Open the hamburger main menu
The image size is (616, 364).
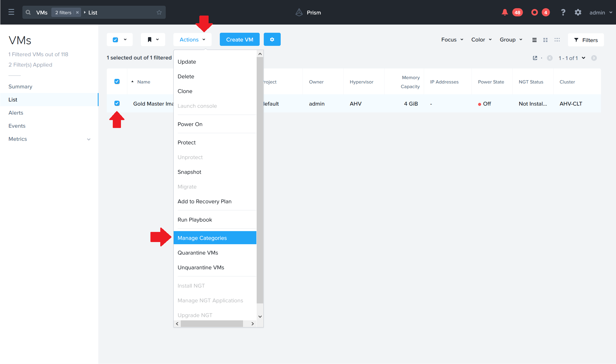pyautogui.click(x=11, y=12)
